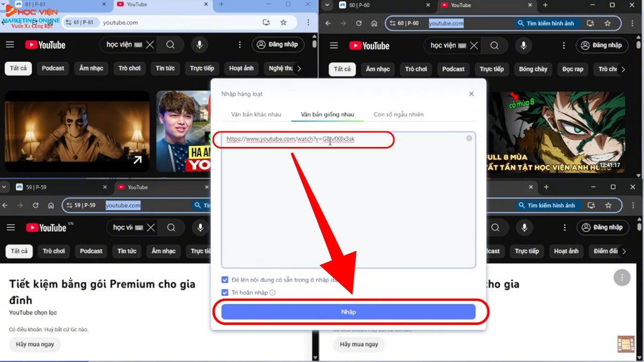Click the microphone button in the P-60 window

tap(523, 46)
